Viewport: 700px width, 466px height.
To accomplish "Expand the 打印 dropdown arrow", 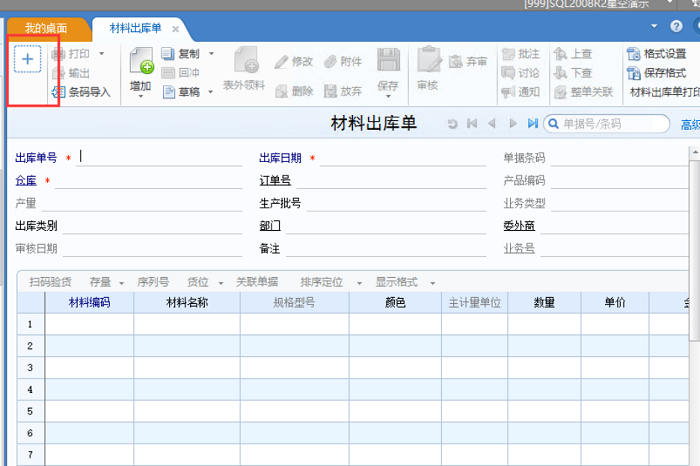I will click(102, 54).
